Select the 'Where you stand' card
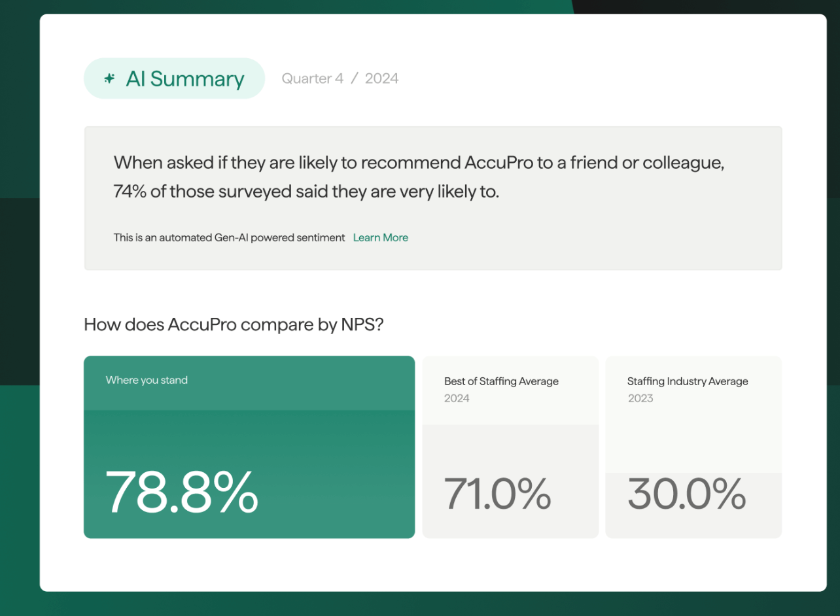 249,447
